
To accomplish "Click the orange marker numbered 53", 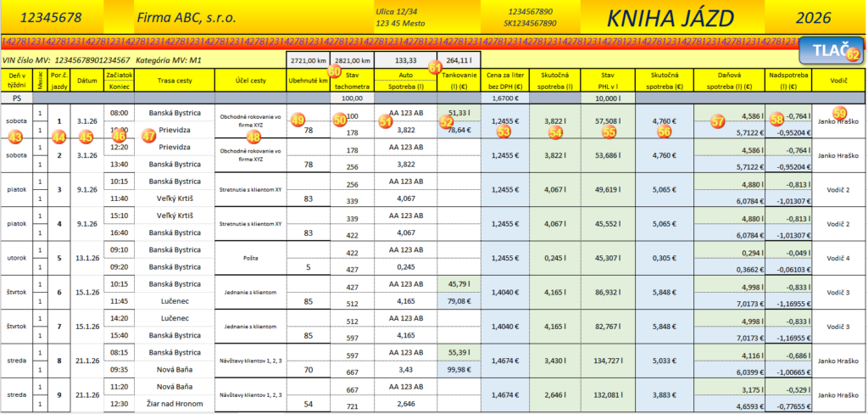I will click(504, 132).
